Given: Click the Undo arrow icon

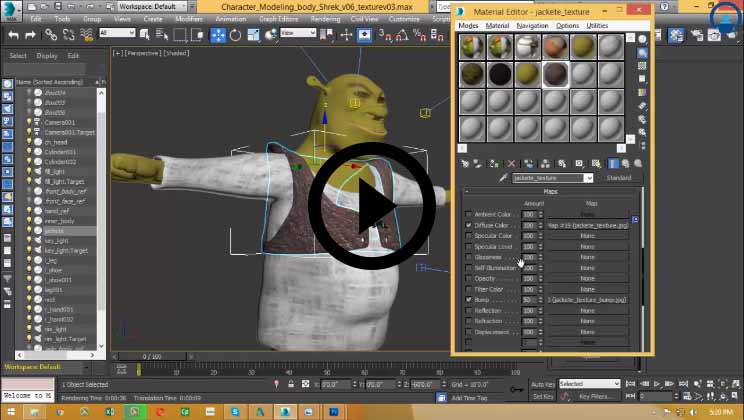Looking at the screenshot, I should pos(12,33).
